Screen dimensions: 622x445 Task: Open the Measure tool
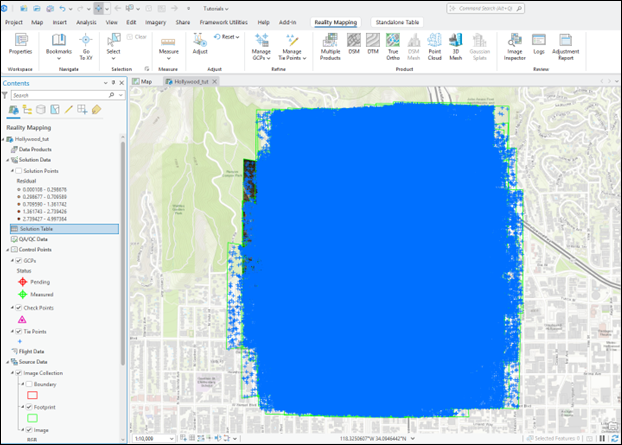pos(169,48)
